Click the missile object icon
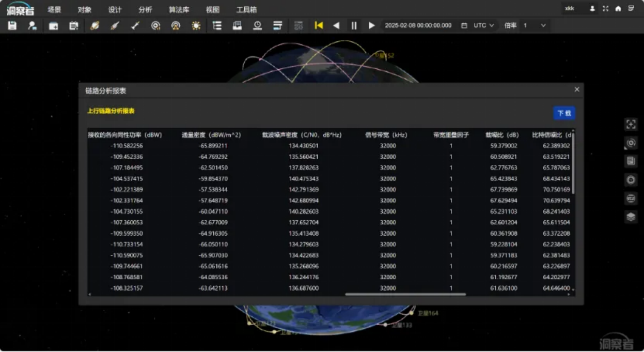This screenshot has height=352, width=644. [135, 25]
